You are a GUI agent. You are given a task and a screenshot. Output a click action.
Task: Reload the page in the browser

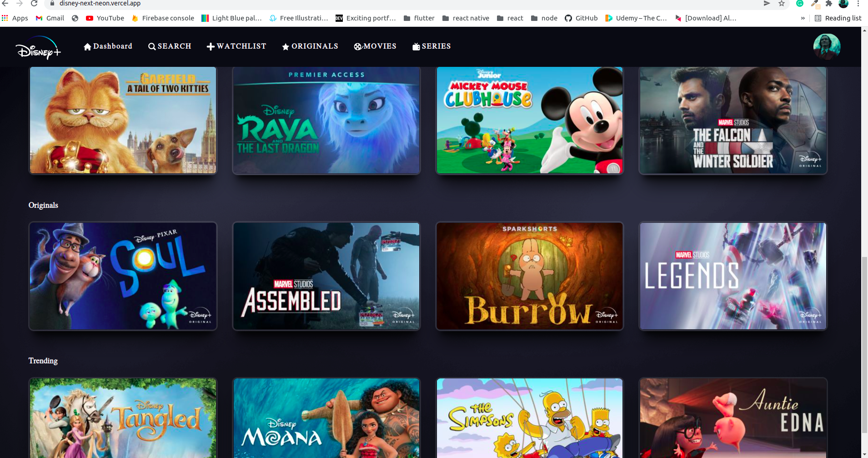pos(34,3)
